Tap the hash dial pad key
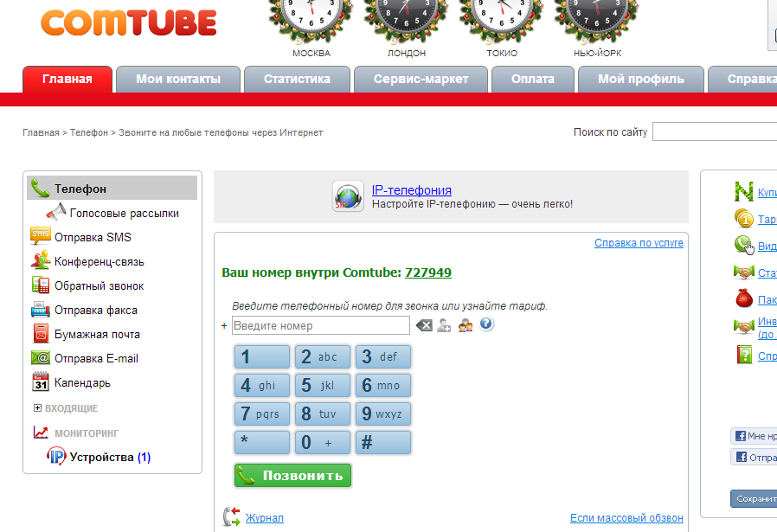The width and height of the screenshot is (777, 532). [x=383, y=442]
